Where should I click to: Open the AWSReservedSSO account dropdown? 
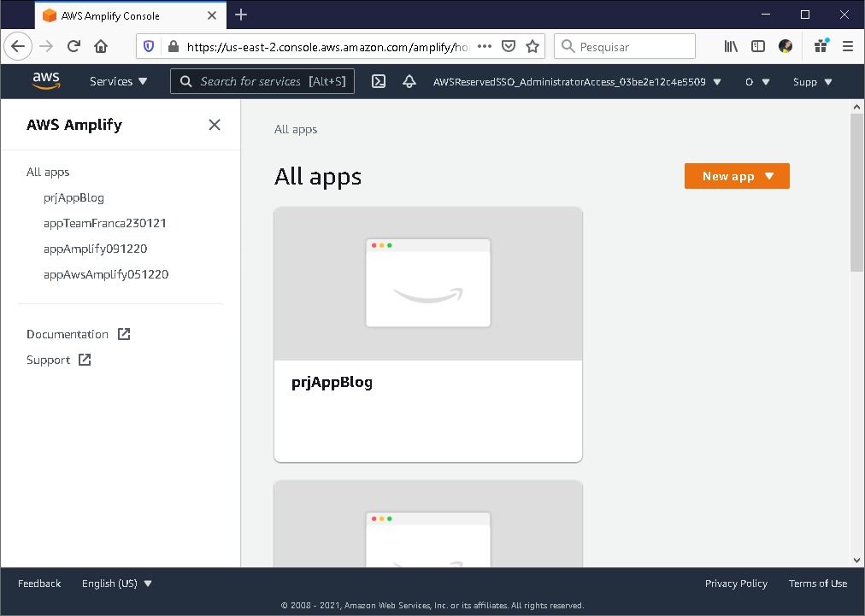[x=577, y=82]
